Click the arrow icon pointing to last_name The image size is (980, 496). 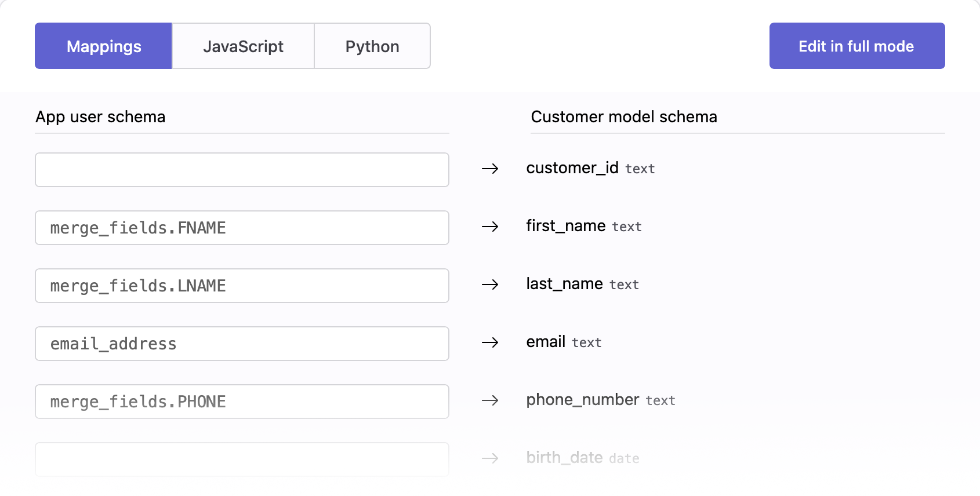click(x=490, y=285)
